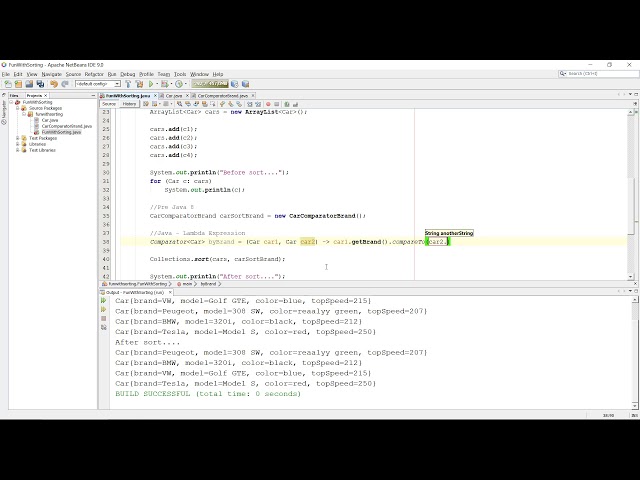Switch editor to Source view

click(109, 104)
